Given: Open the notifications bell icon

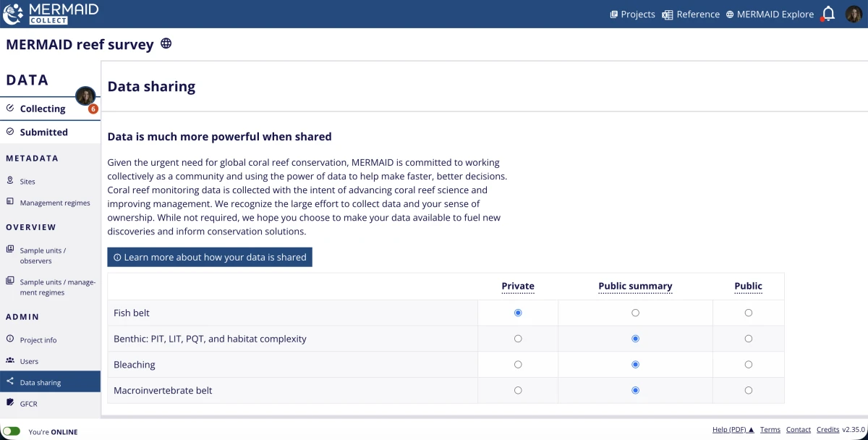Looking at the screenshot, I should 828,14.
